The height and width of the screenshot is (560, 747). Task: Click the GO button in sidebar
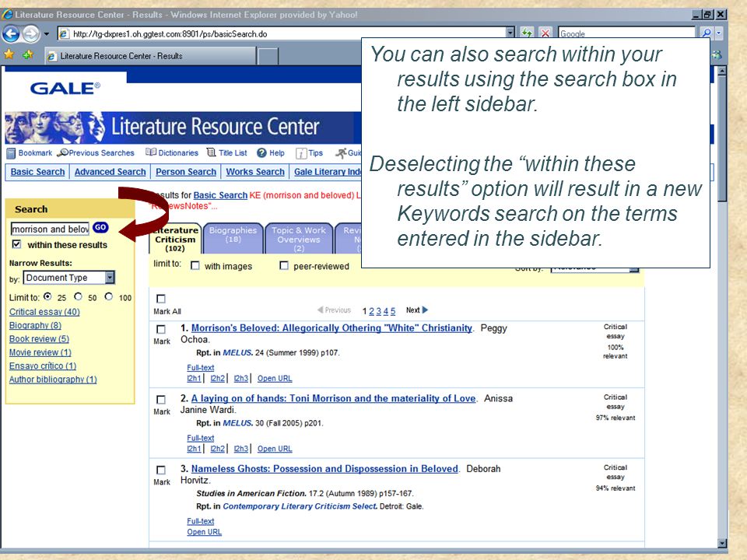click(100, 228)
